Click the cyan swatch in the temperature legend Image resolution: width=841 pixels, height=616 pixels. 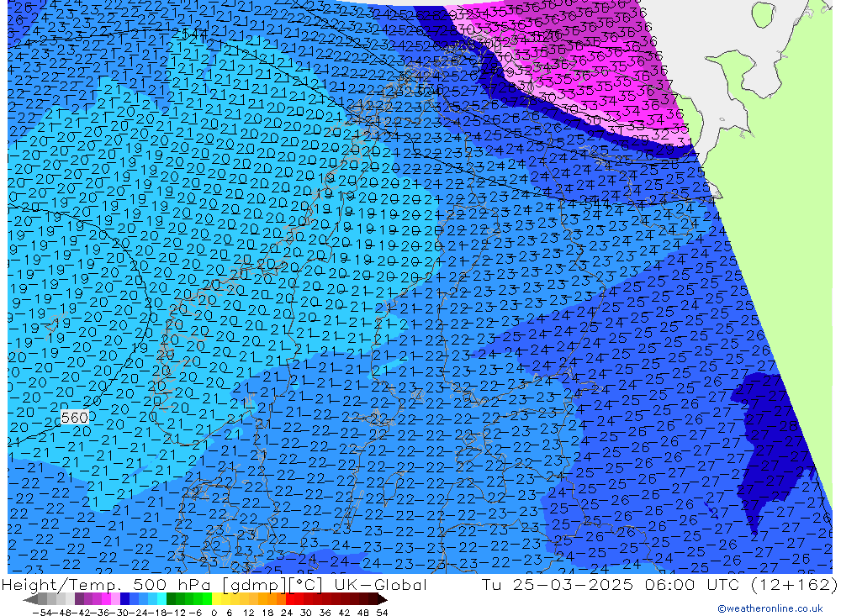pos(161,599)
